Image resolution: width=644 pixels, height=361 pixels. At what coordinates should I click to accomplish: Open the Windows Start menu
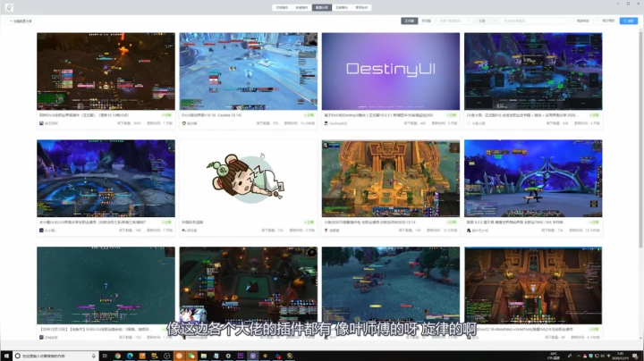point(5,356)
